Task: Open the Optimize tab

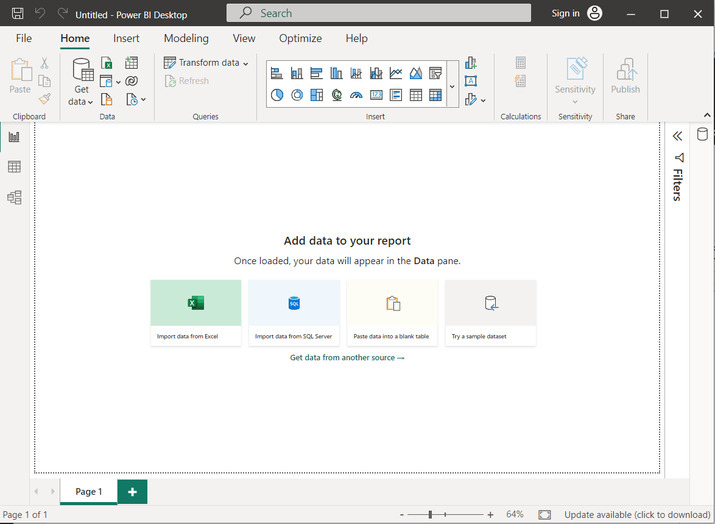Action: click(x=301, y=38)
